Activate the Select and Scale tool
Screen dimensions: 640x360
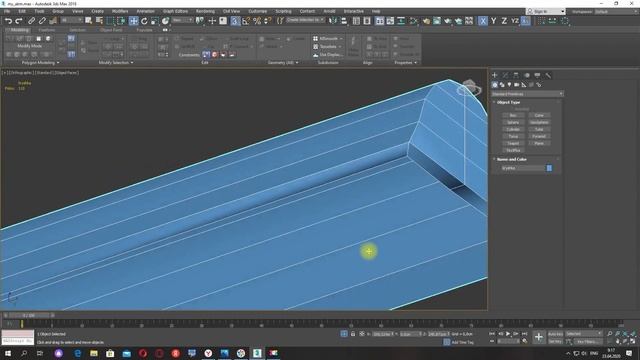[x=155, y=20]
